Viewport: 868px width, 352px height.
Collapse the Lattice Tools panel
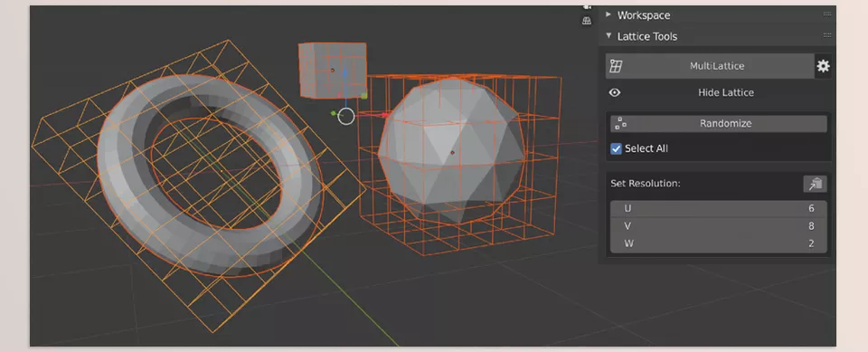pyautogui.click(x=609, y=36)
